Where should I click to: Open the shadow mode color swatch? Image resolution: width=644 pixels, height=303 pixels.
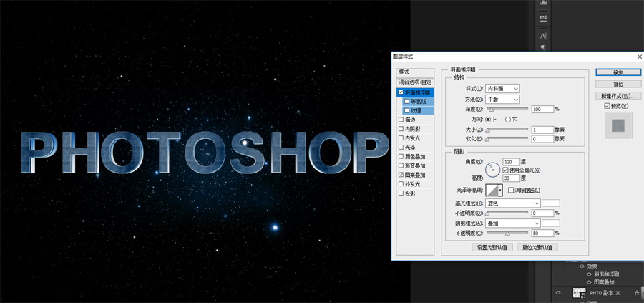tap(551, 223)
